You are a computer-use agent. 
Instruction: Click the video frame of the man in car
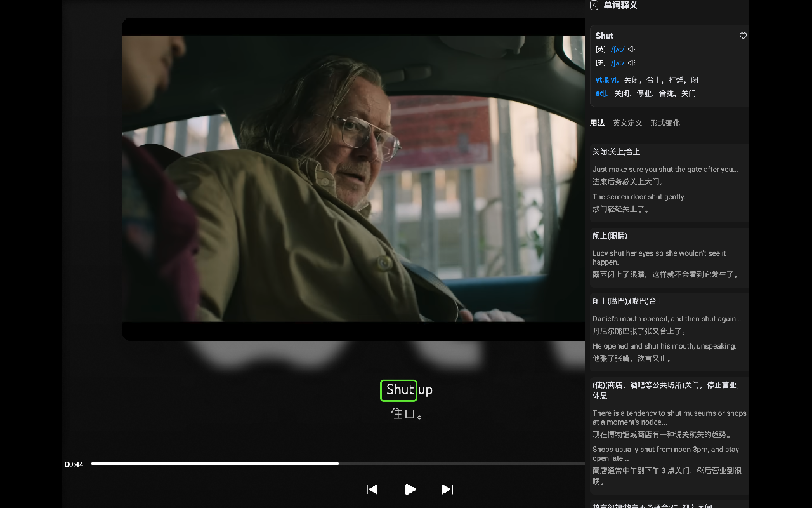tap(353, 179)
